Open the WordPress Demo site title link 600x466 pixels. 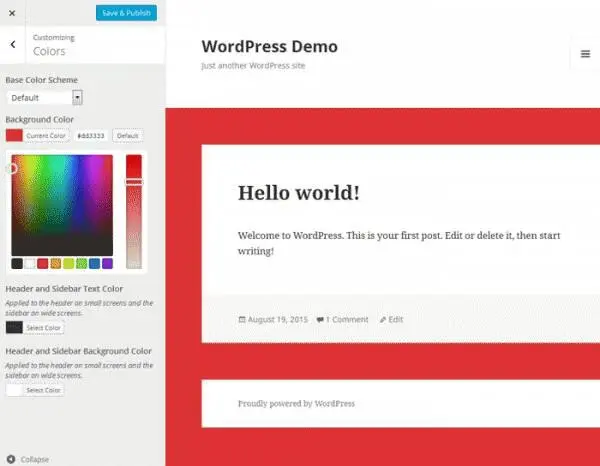click(269, 47)
